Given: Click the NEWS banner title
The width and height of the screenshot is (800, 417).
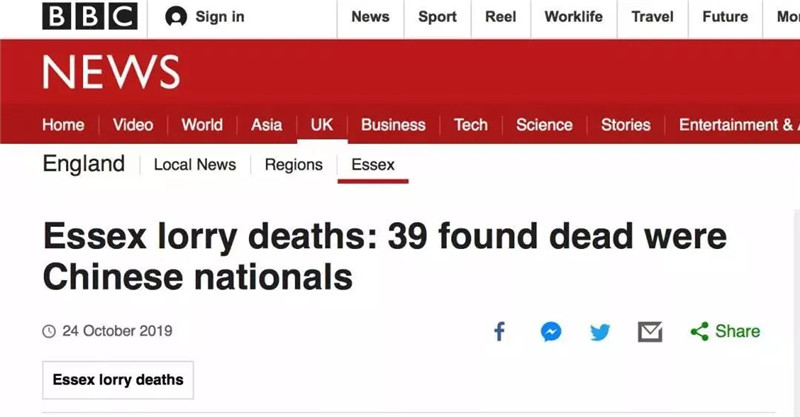Looking at the screenshot, I should [111, 72].
